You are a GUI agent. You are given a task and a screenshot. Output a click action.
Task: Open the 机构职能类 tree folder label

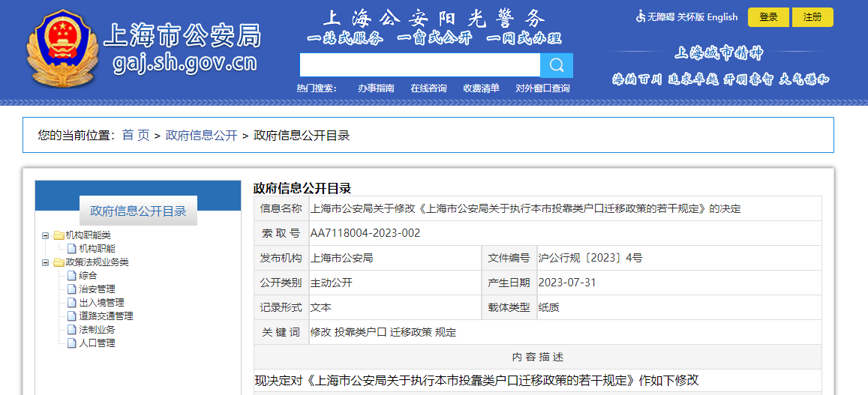click(88, 235)
